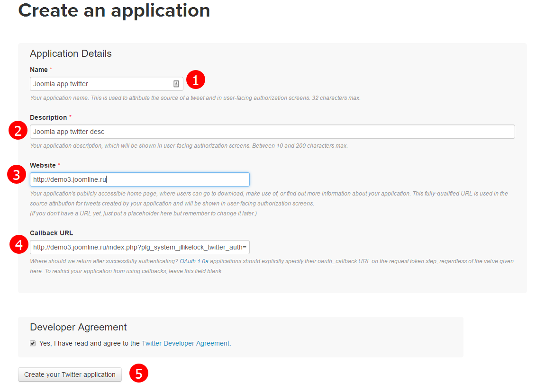Click the 'Name' field label

[x=39, y=70]
